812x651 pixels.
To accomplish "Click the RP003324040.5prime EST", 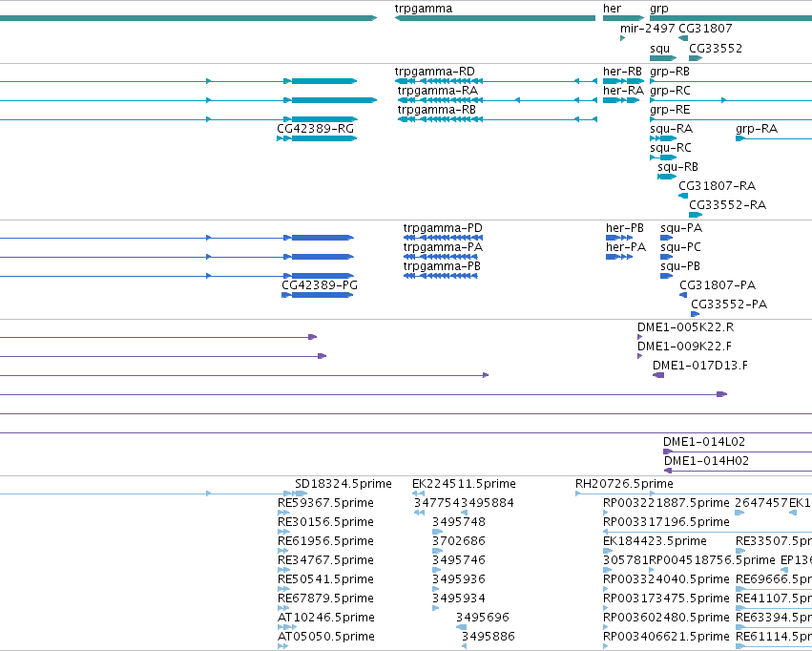I will coord(606,590).
